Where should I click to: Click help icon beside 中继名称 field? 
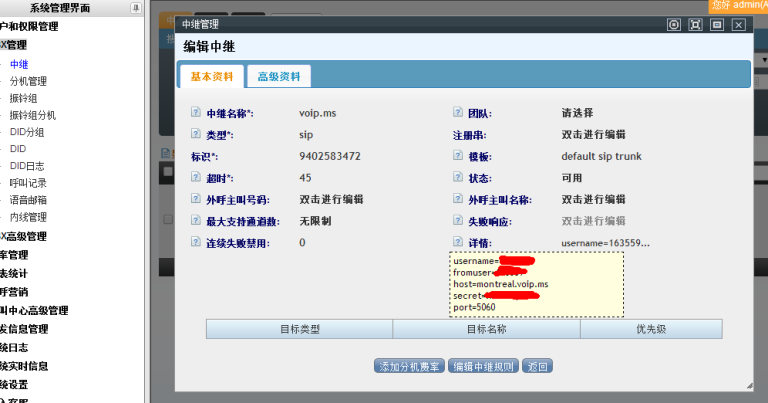click(196, 113)
